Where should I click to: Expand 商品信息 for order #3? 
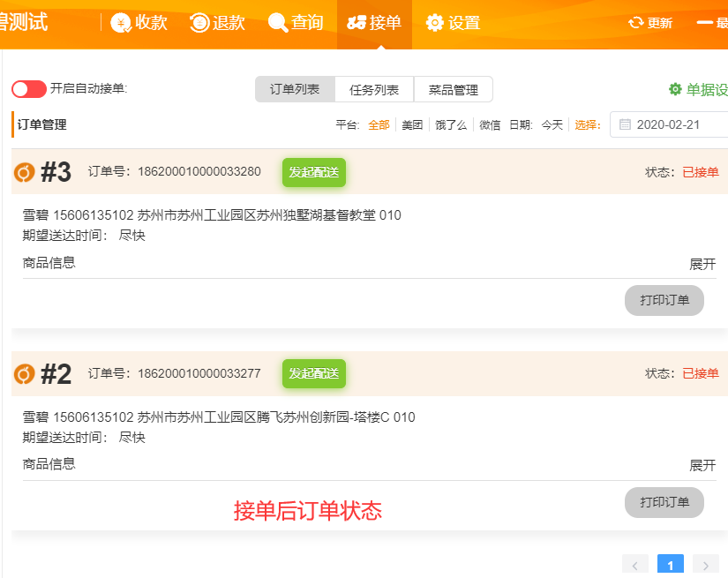(702, 265)
